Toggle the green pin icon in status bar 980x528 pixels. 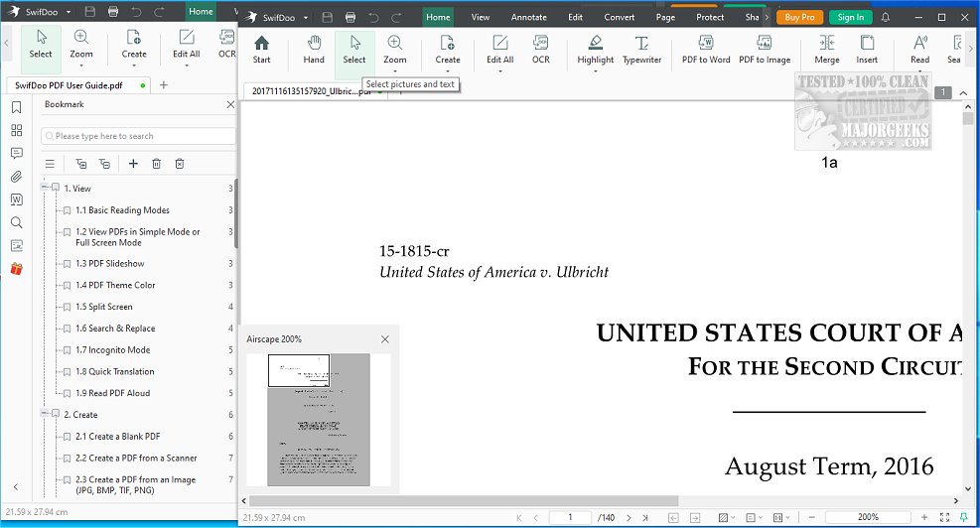[964, 517]
